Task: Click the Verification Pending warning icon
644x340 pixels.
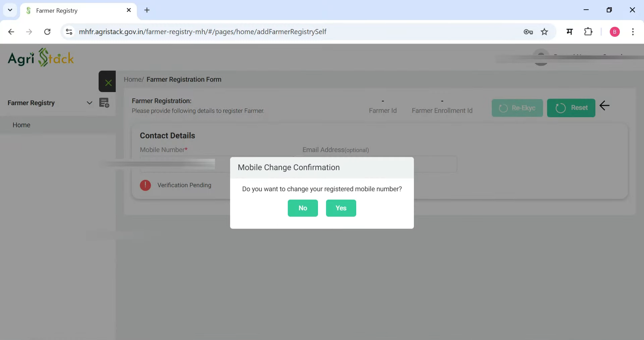Action: pos(145,185)
